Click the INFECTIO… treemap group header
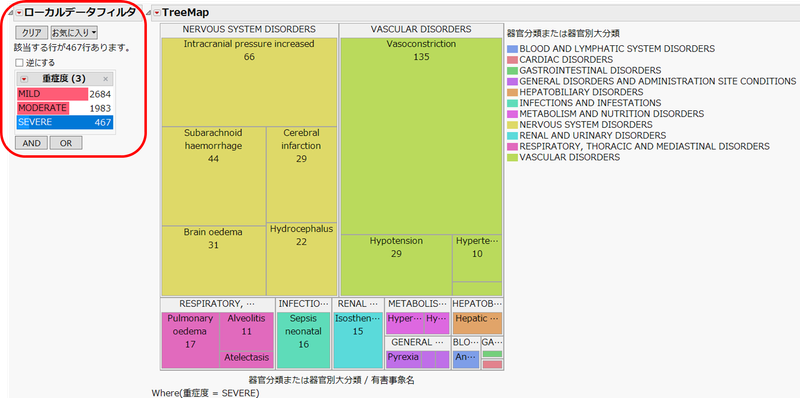Screen dimensions: 800x398 (x=304, y=304)
